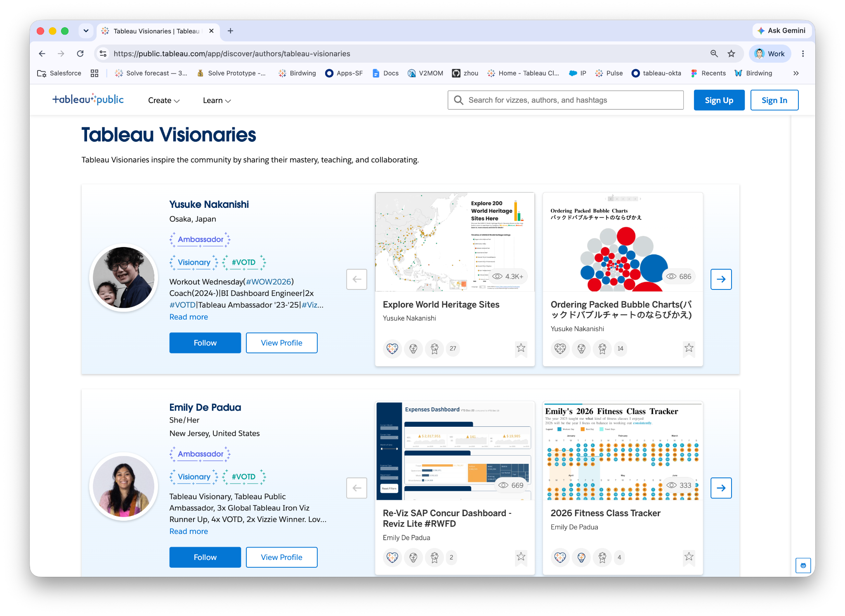Open Emily De Padua's profile name link
Screen dimensions: 845x616
(205, 407)
